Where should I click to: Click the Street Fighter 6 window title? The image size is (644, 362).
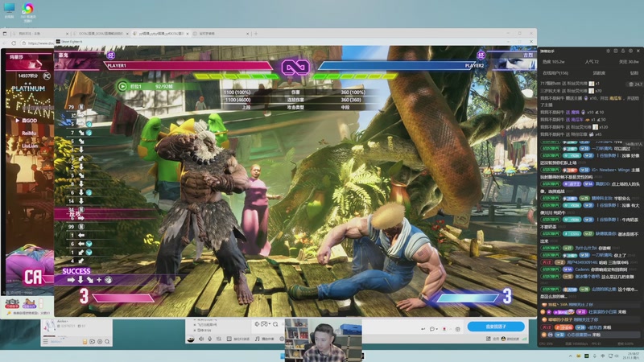point(72,42)
